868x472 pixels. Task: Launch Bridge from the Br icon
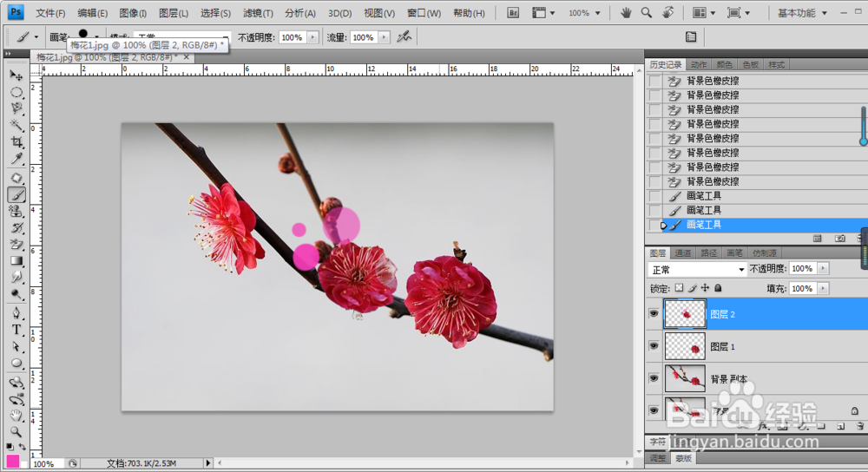[513, 13]
